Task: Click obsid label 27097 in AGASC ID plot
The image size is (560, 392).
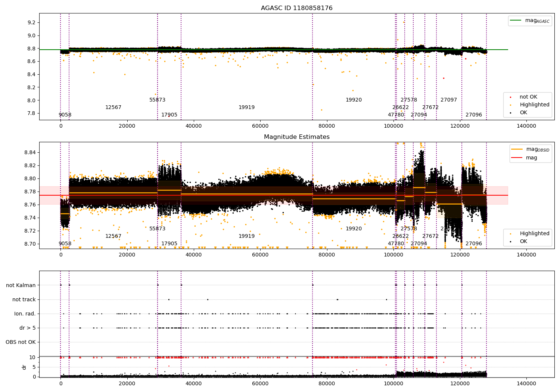Action: pyautogui.click(x=449, y=100)
